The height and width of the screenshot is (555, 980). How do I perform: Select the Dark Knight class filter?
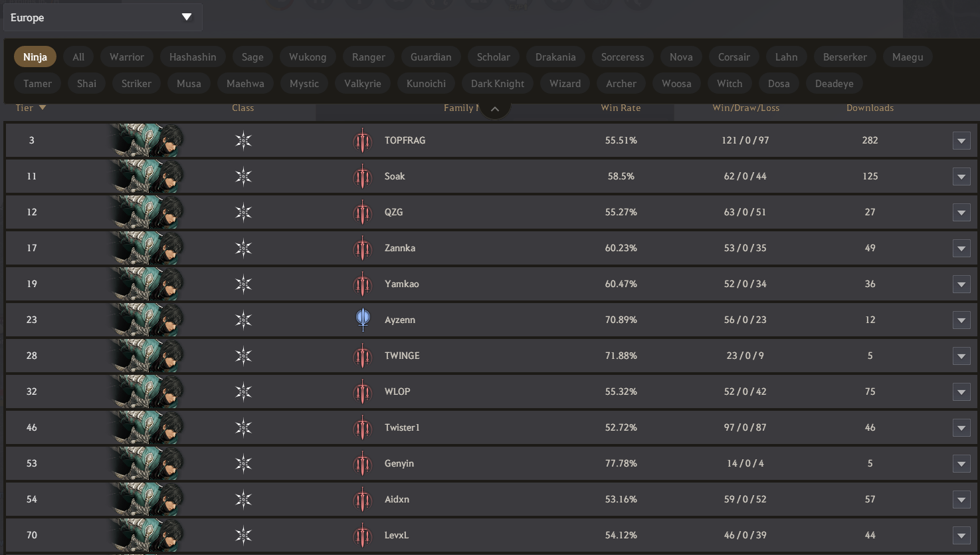click(498, 84)
